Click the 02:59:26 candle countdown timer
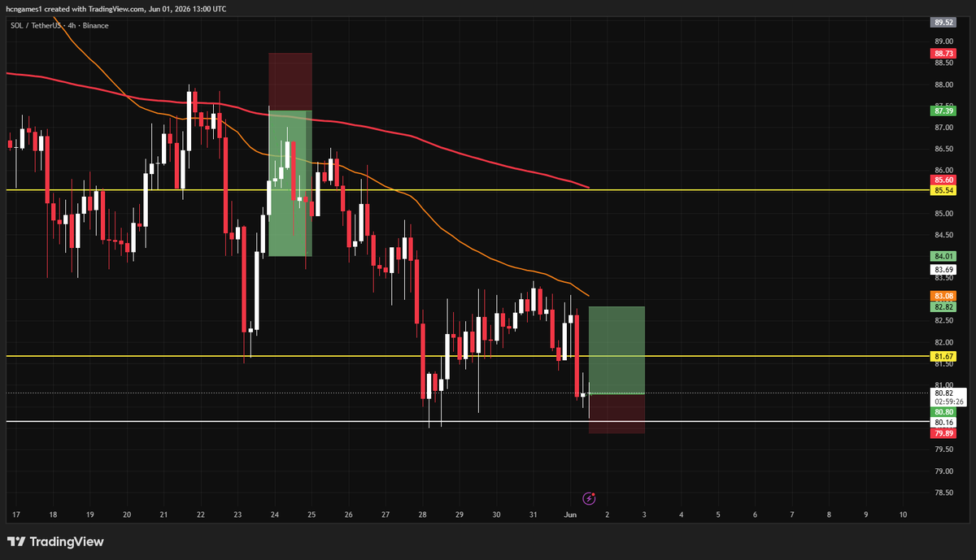This screenshot has height=560, width=976. [x=950, y=402]
